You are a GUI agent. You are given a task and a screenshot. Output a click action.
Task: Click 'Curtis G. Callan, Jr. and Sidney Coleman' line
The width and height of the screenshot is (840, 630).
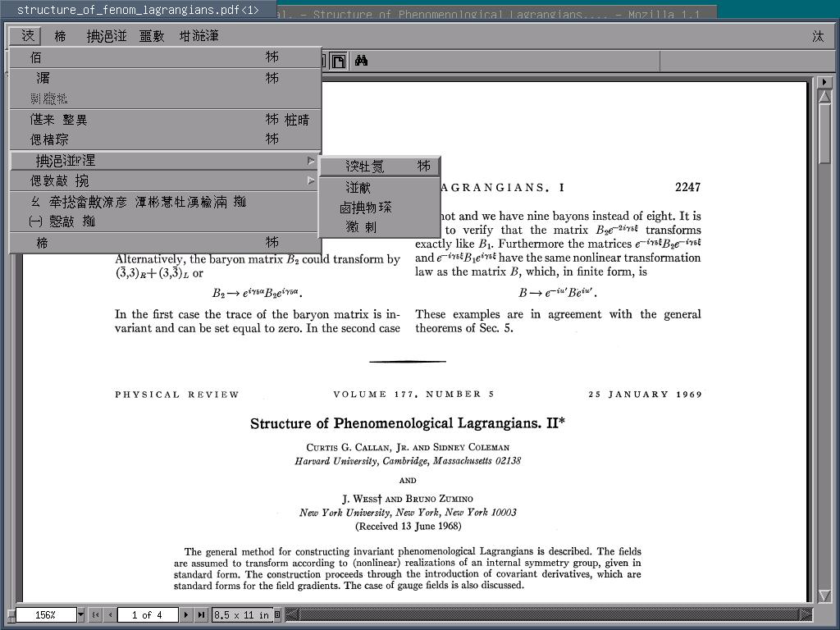point(408,447)
